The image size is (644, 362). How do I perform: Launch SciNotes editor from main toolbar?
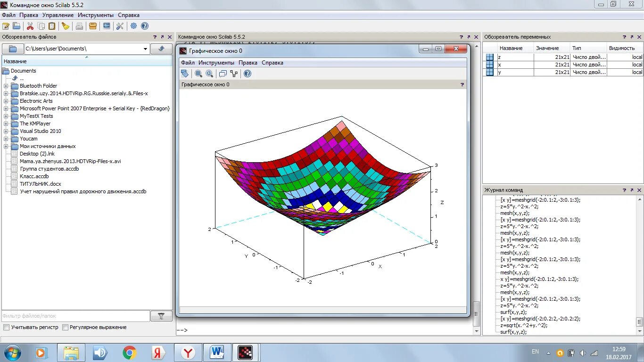(x=6, y=26)
